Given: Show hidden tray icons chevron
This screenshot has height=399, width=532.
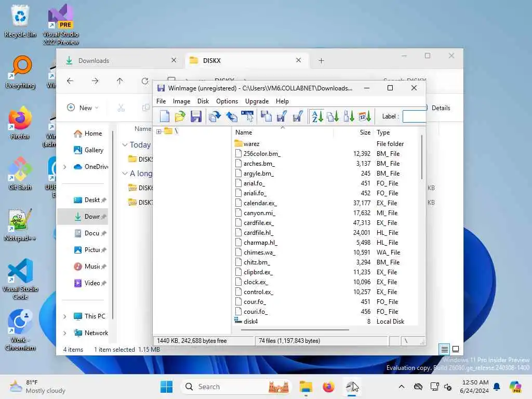Looking at the screenshot, I should point(402,387).
